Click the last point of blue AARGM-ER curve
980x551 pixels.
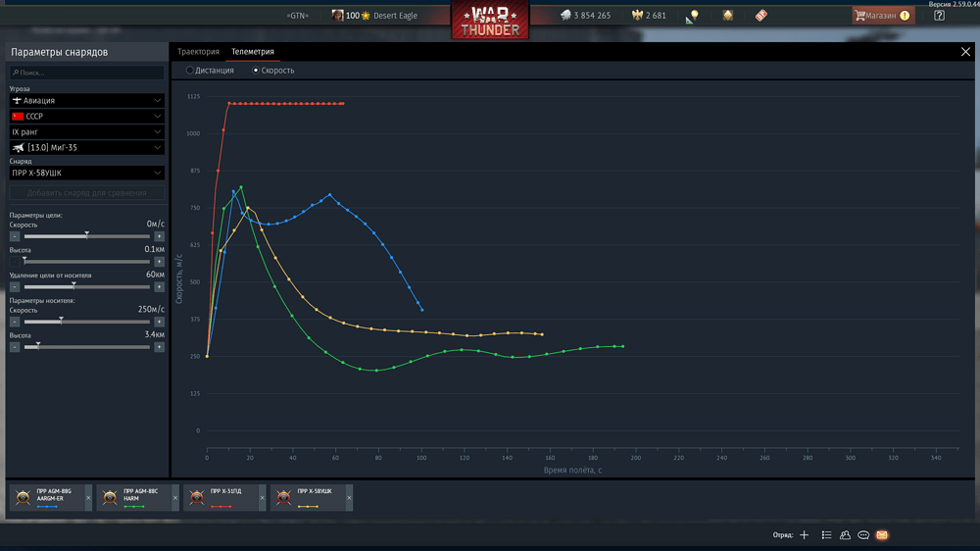[421, 310]
